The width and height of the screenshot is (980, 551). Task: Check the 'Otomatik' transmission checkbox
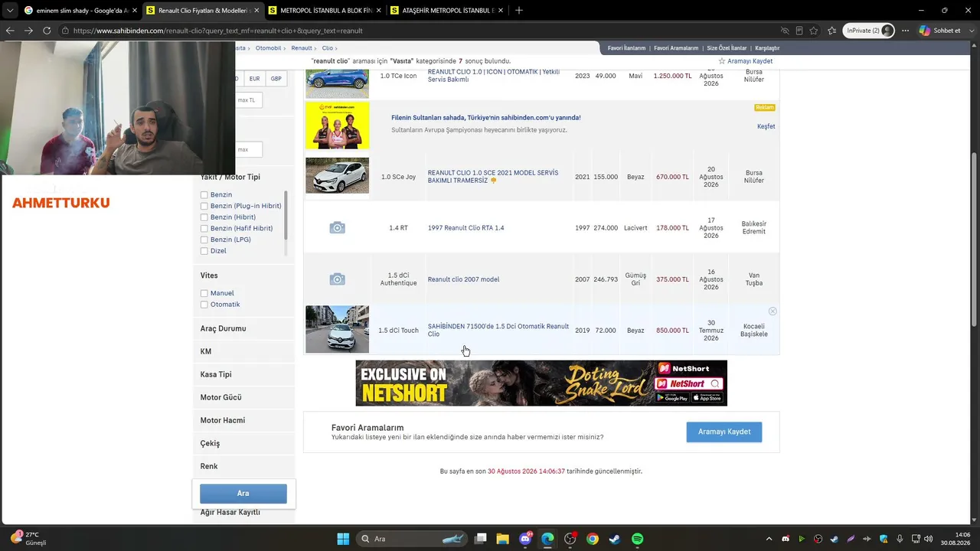coord(204,305)
